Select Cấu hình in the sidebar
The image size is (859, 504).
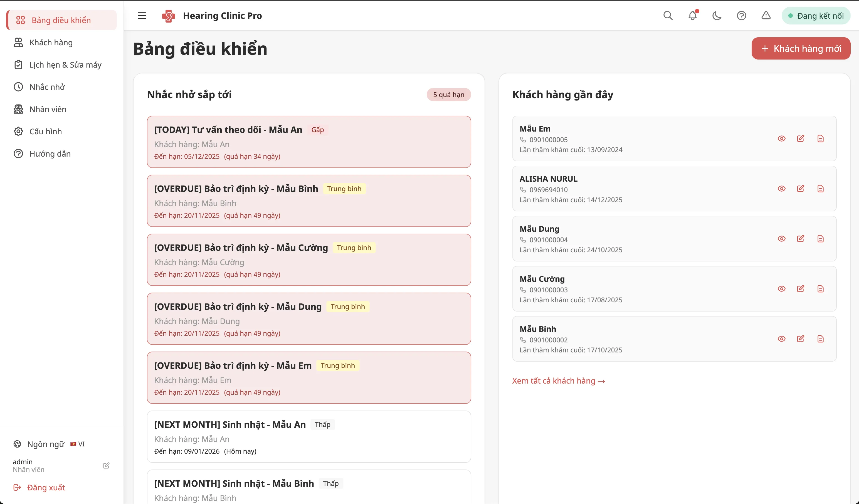tap(45, 131)
